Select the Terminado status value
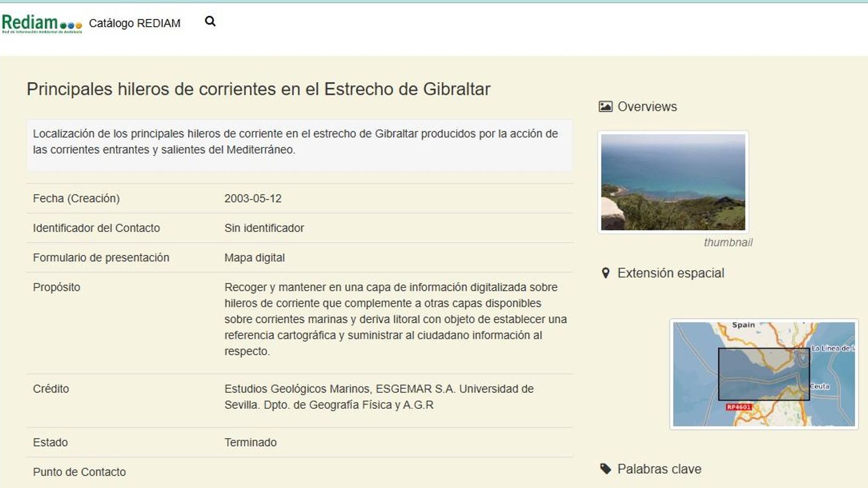 coord(250,442)
